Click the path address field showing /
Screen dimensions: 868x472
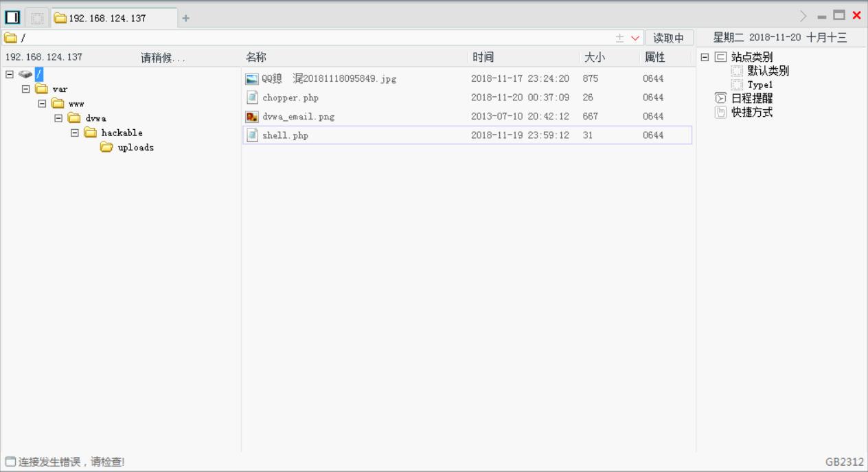pyautogui.click(x=316, y=38)
